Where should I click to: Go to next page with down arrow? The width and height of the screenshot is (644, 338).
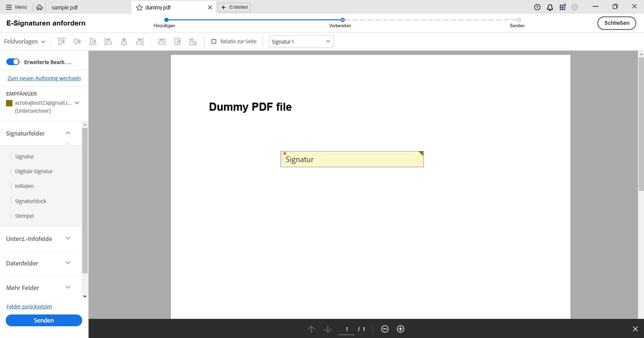pyautogui.click(x=328, y=329)
